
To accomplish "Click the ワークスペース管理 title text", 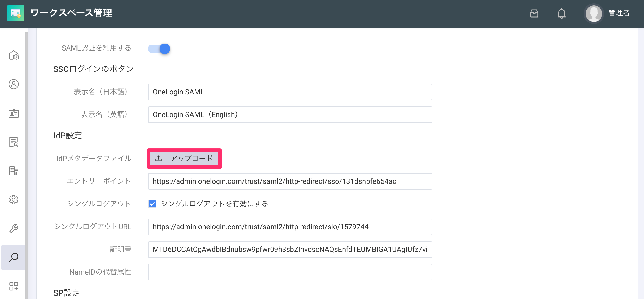I will pos(71,13).
